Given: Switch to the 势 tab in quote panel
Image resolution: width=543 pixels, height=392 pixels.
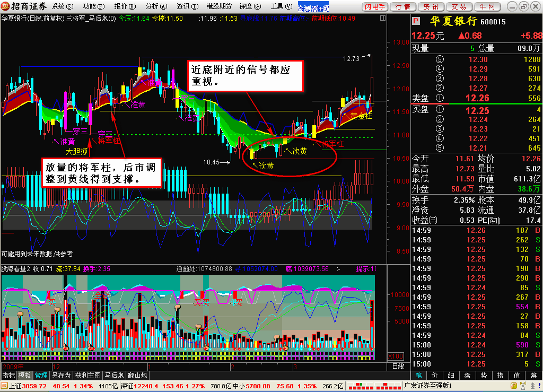Looking at the screenshot, I should point(484,376).
